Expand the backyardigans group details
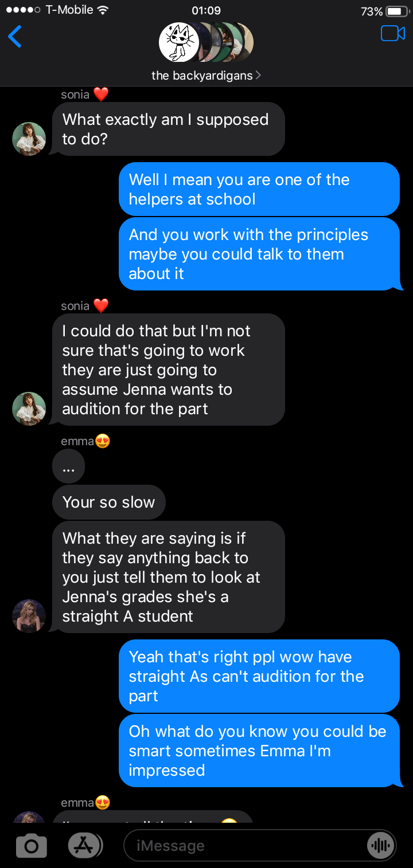Screen dimensions: 413x868 (205, 76)
